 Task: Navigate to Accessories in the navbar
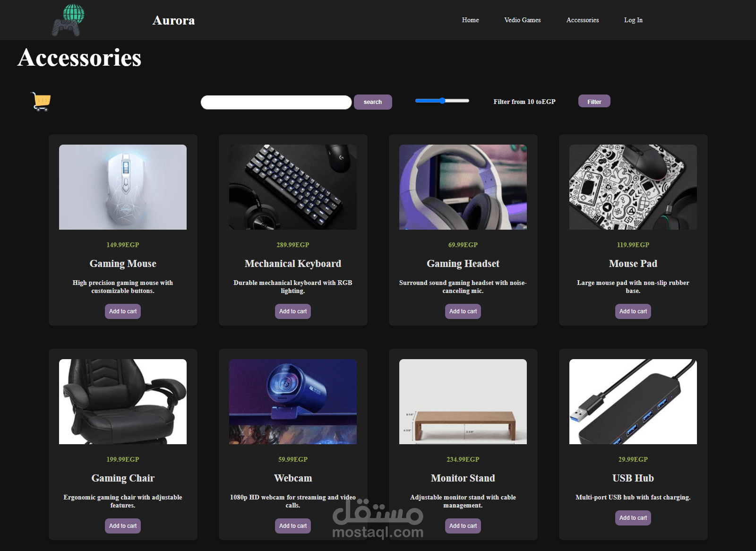tap(583, 20)
